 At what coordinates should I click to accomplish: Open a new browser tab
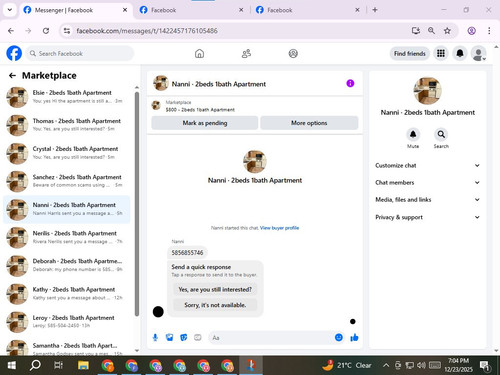click(375, 10)
